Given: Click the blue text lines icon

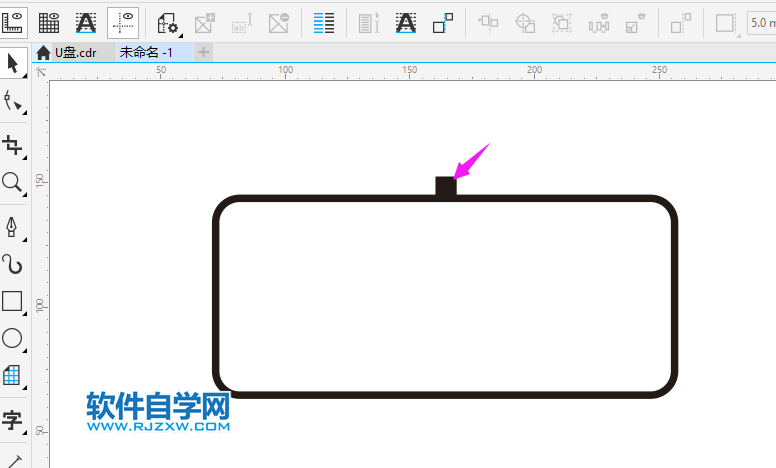Looking at the screenshot, I should [x=324, y=21].
